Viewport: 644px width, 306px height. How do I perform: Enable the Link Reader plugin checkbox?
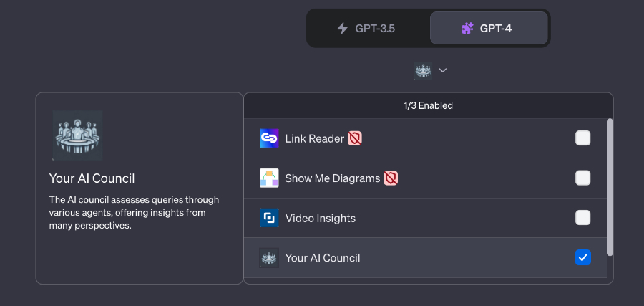click(582, 138)
